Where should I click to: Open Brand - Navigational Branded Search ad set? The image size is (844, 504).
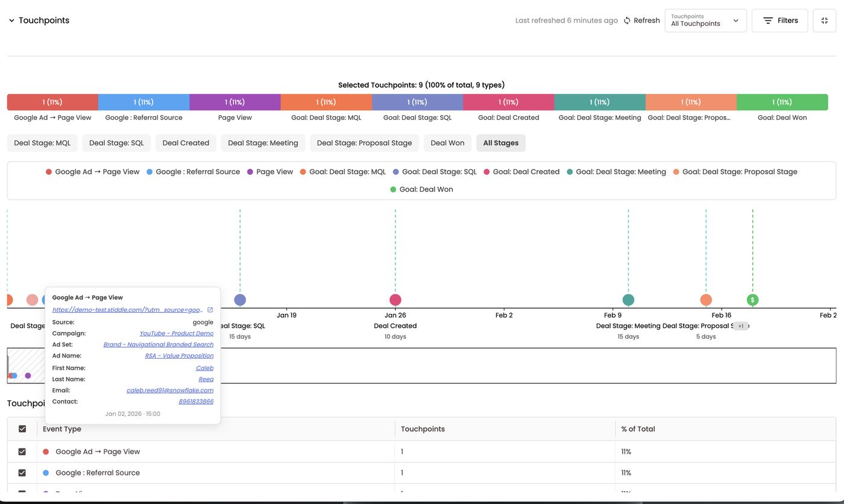[x=158, y=345]
